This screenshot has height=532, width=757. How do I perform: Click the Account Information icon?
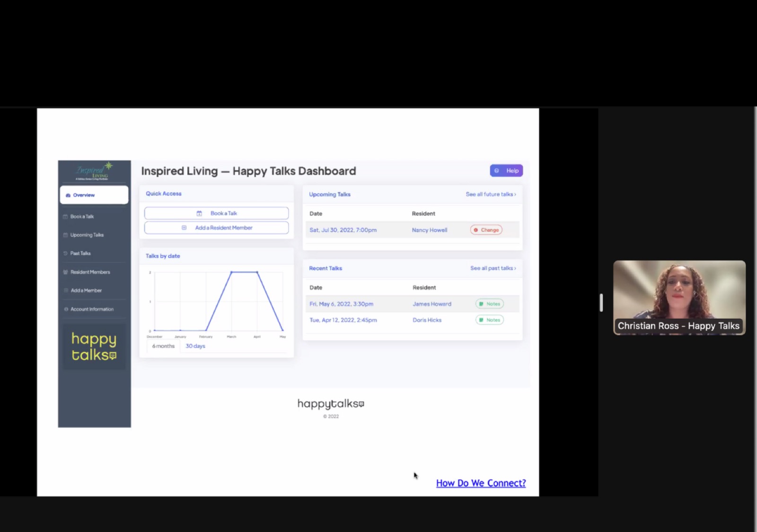coord(66,309)
